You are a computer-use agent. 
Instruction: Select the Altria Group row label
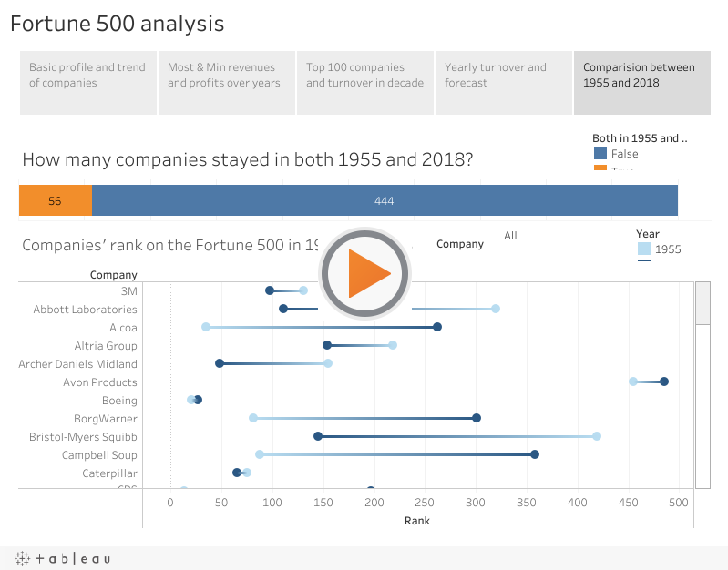(106, 346)
